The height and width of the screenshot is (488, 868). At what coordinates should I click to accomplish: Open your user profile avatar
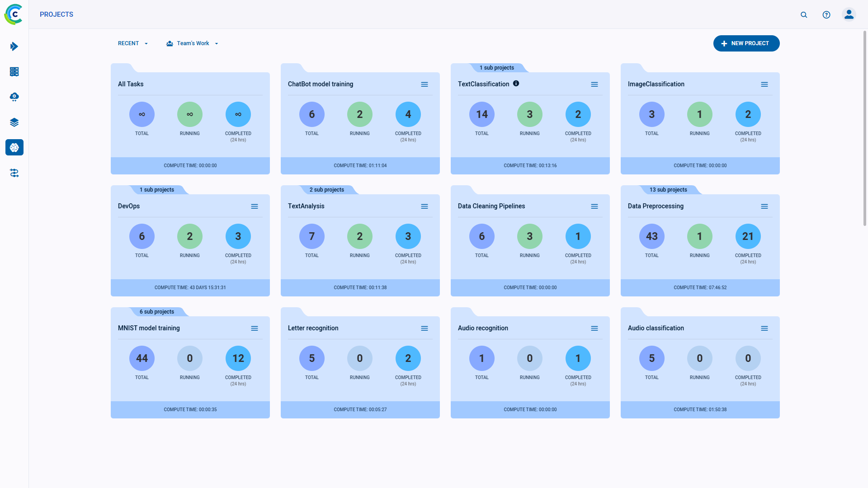pyautogui.click(x=849, y=14)
